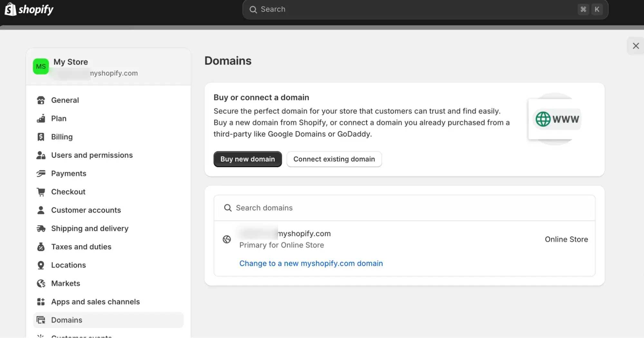644x338 pixels.
Task: Click Change to a new myshopify.com domain
Action: pyautogui.click(x=311, y=263)
